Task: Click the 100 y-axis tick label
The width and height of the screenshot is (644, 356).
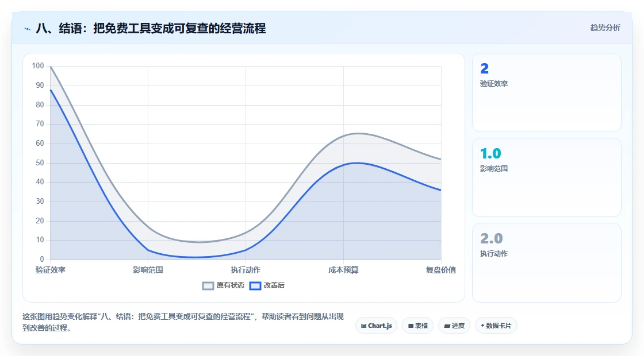Action: (38, 66)
